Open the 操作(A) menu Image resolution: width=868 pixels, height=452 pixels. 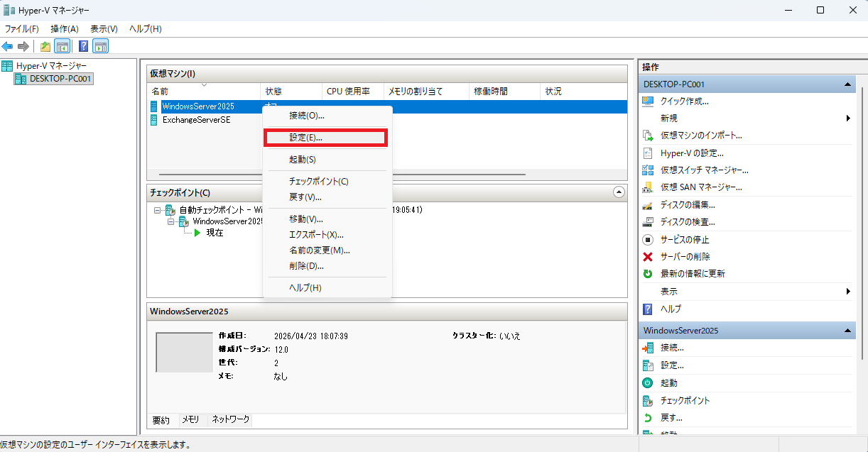(x=65, y=29)
